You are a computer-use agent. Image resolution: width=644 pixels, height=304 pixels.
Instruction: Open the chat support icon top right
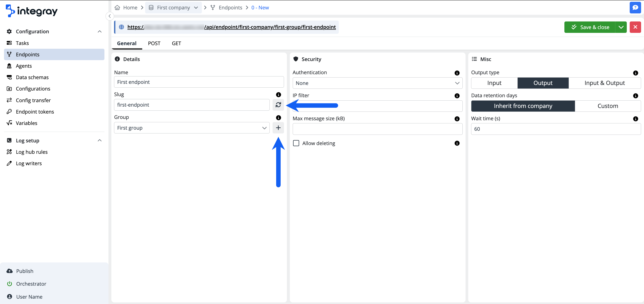click(635, 8)
